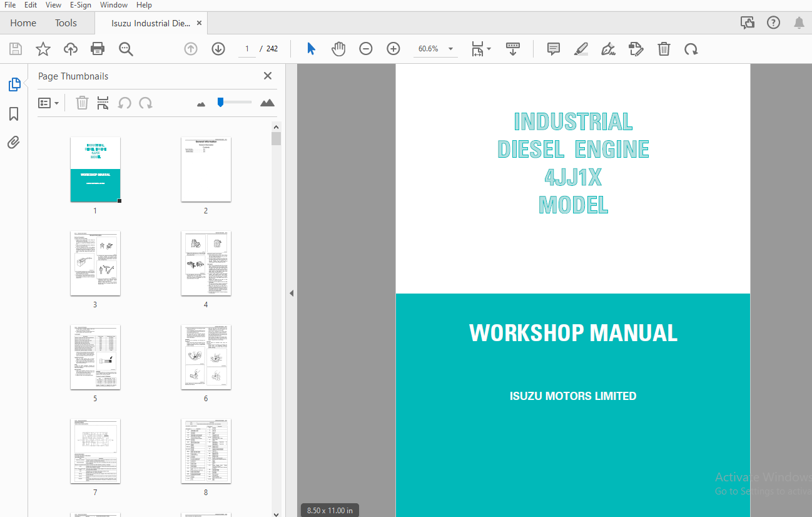Screen dimensions: 812x517
Task: Enlarge thumbnails with large mountain icon
Action: [267, 103]
